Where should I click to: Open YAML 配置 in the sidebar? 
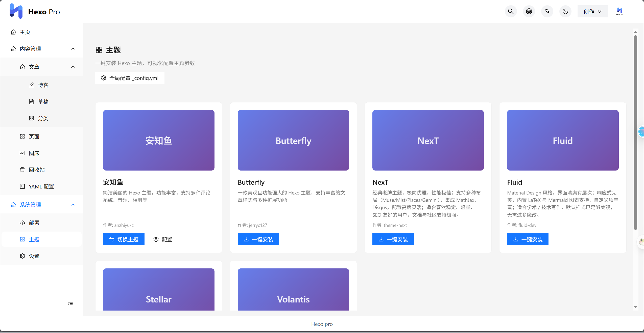click(x=42, y=186)
